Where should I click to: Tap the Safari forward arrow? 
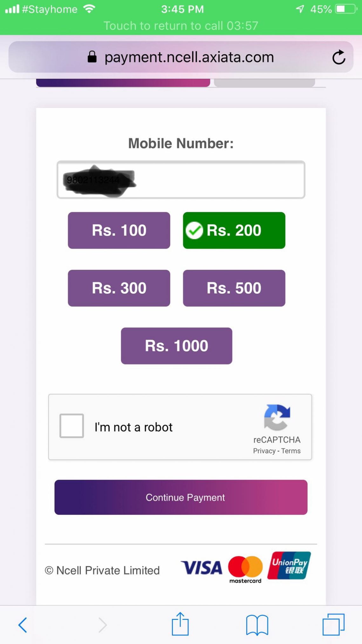[x=102, y=625]
